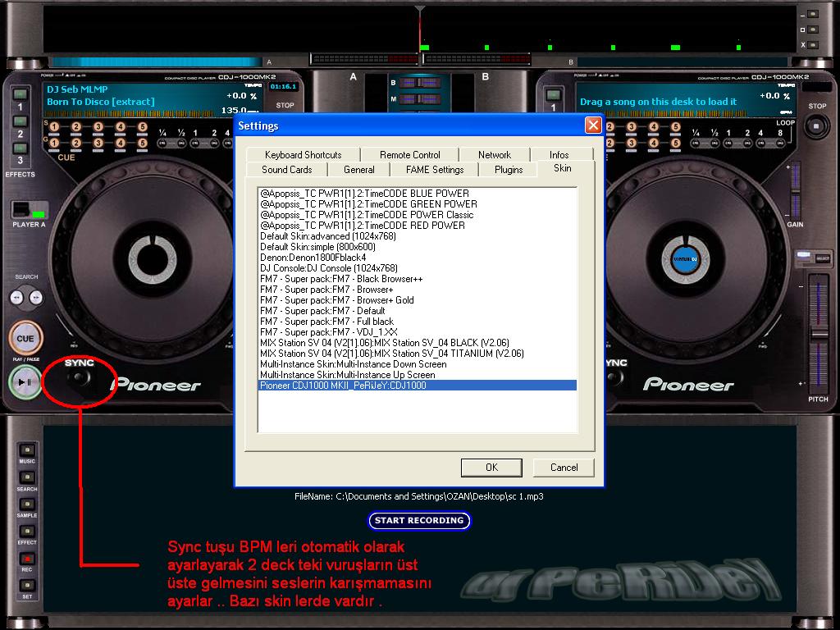This screenshot has height=630, width=840.
Task: Select skin "TimeCODE RED POWER"
Action: [417, 226]
